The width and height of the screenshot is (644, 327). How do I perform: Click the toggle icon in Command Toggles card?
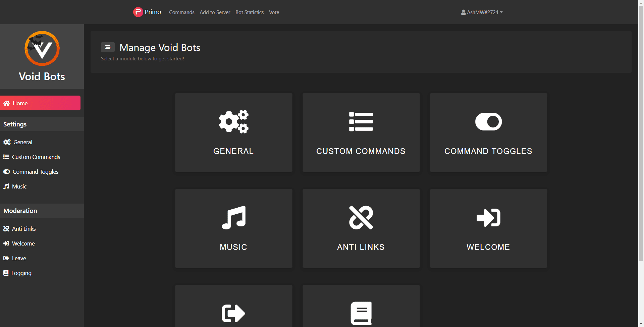click(488, 121)
